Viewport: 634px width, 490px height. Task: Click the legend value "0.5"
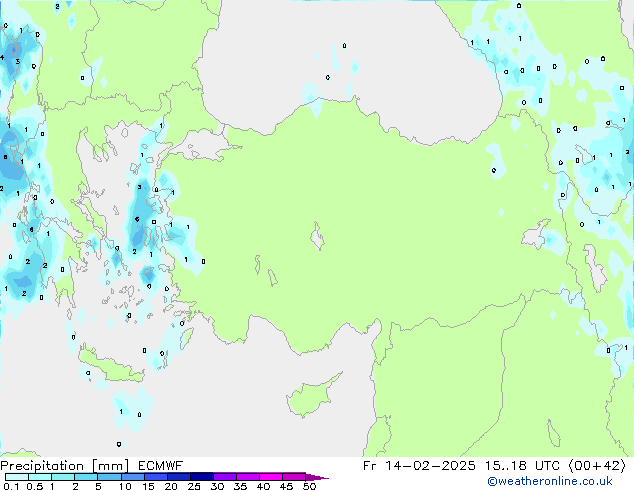coord(34,486)
